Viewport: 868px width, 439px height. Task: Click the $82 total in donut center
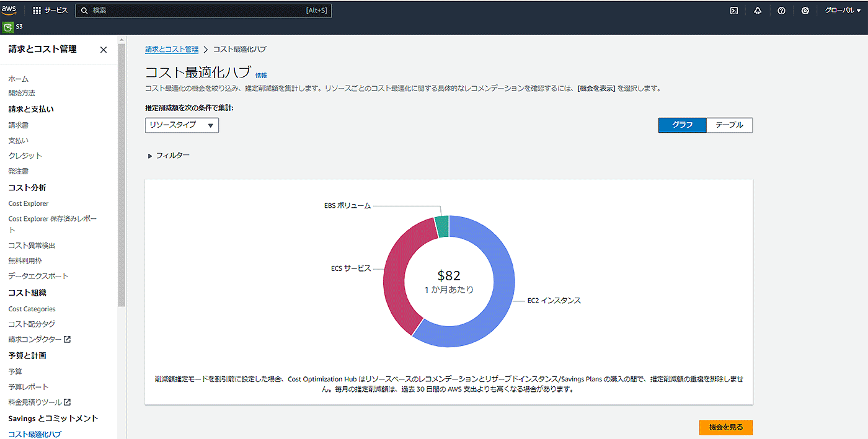click(449, 276)
